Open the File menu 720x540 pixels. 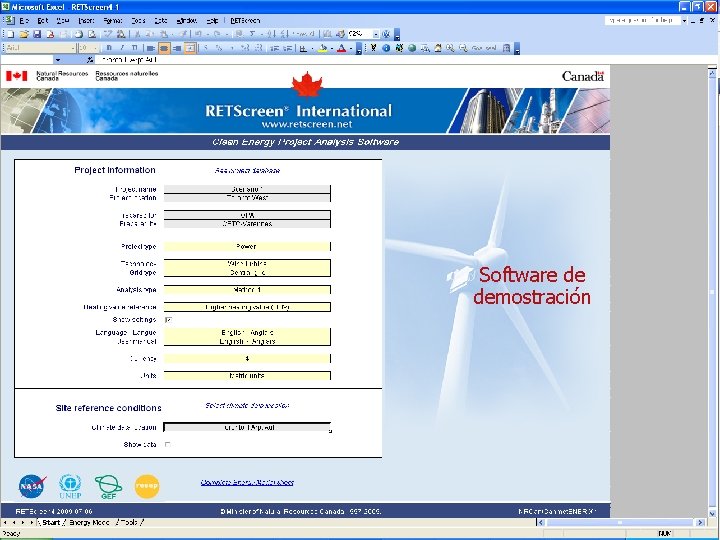tap(24, 21)
